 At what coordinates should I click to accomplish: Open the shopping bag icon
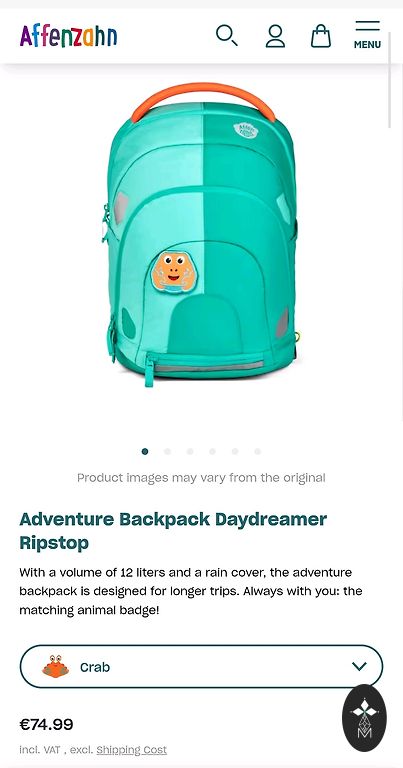(321, 36)
